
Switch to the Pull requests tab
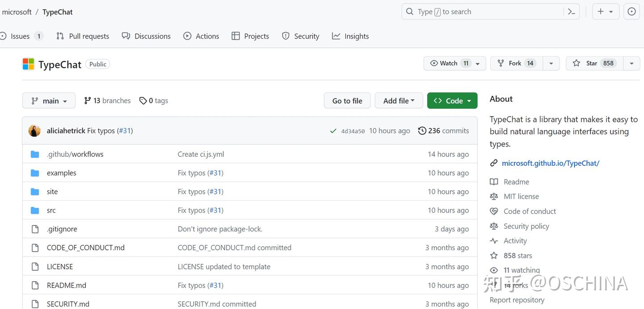[x=83, y=36]
